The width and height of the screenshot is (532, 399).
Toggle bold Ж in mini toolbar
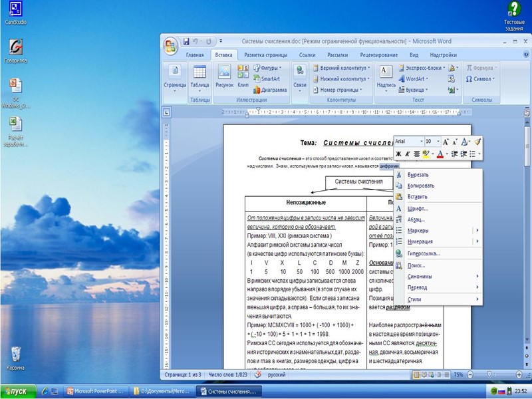tap(399, 154)
